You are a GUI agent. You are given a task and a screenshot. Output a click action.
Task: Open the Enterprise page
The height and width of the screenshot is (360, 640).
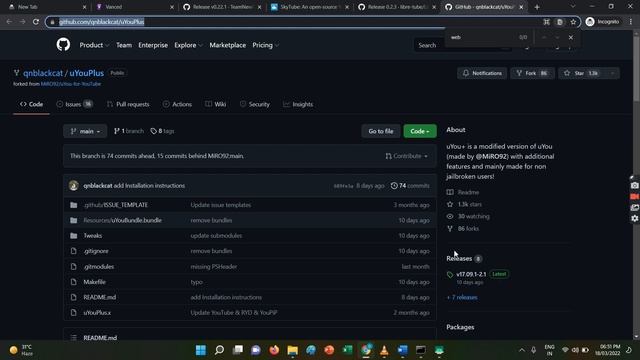153,45
